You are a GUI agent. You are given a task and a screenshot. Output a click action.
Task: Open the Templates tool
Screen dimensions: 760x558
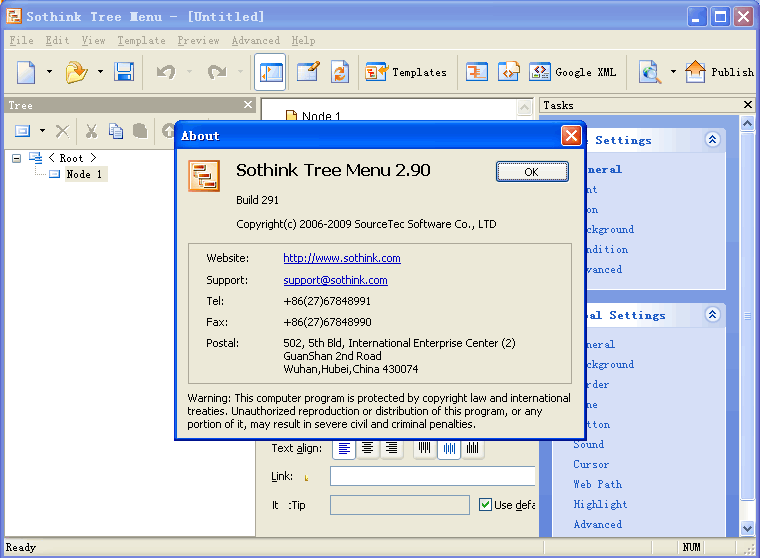(x=406, y=72)
